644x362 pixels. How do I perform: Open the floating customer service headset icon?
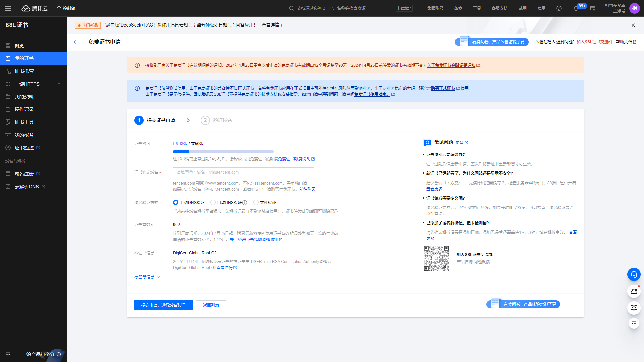[634, 274]
